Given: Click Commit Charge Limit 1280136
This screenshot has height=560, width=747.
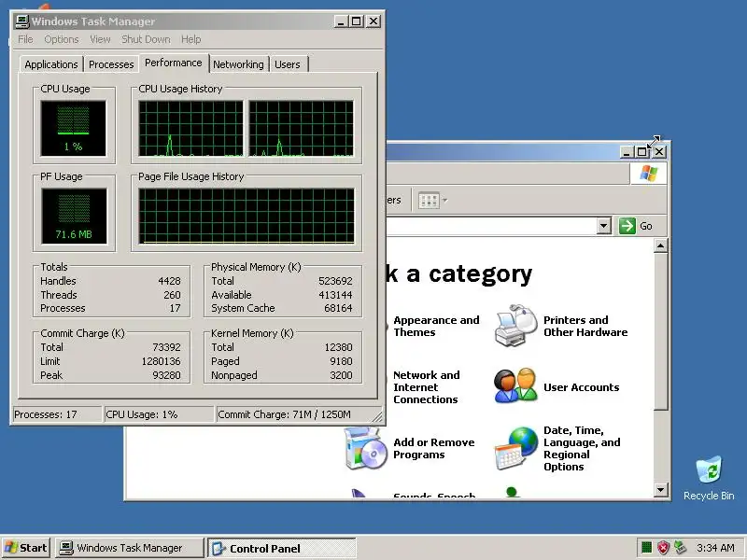Looking at the screenshot, I should pyautogui.click(x=161, y=361).
